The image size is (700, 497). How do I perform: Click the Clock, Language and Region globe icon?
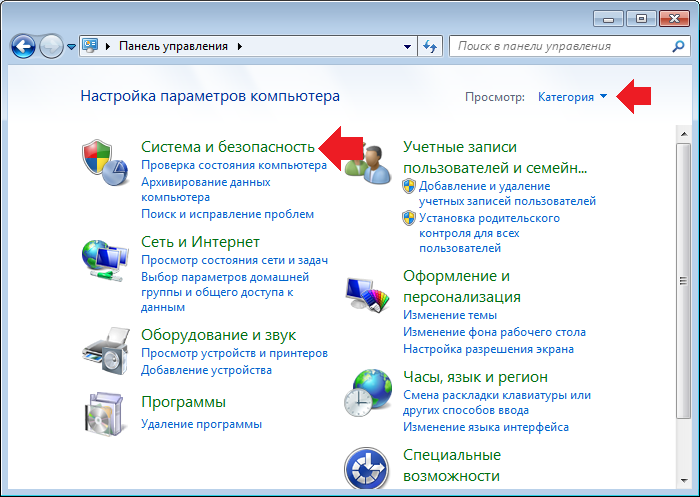(x=368, y=393)
